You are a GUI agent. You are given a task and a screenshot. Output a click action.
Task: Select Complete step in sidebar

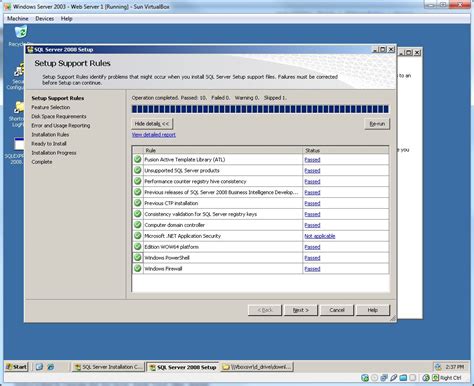click(42, 162)
